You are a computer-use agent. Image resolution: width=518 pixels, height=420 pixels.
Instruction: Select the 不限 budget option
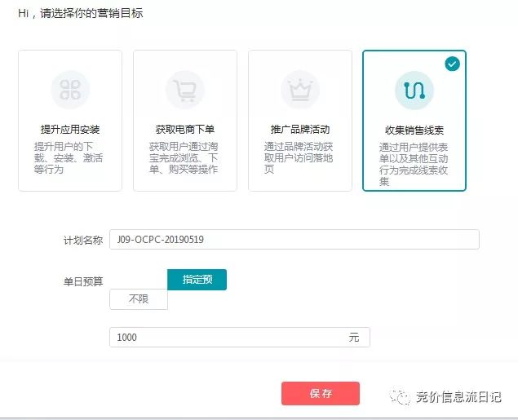[x=139, y=299]
